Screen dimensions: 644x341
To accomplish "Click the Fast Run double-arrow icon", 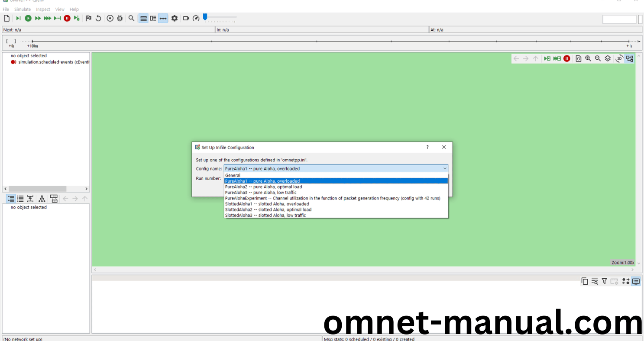I will pos(38,18).
